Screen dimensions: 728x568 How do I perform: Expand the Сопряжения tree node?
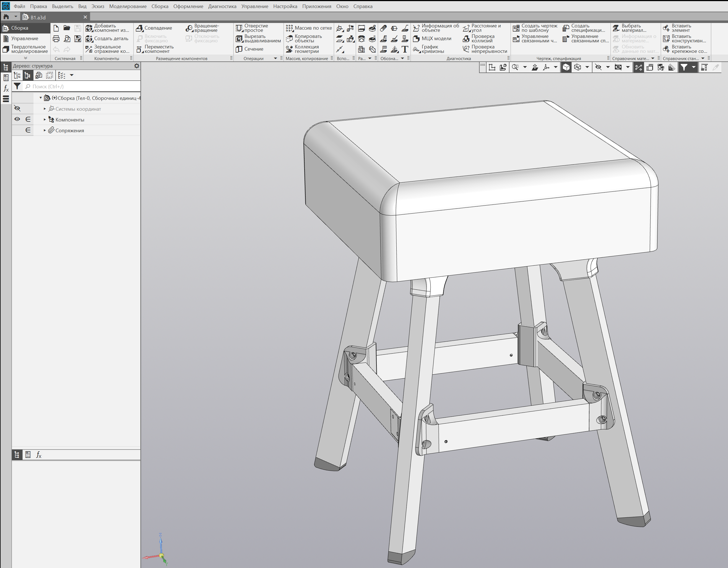[45, 130]
